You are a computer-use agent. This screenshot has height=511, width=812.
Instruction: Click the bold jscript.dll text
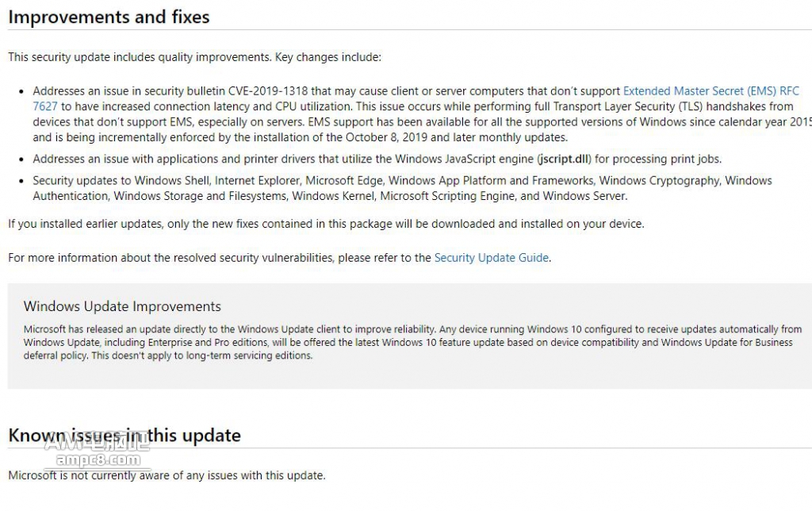[565, 159]
